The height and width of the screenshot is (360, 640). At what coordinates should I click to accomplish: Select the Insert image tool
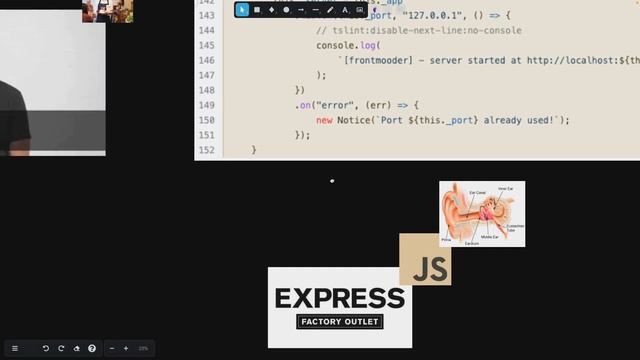(x=360, y=10)
